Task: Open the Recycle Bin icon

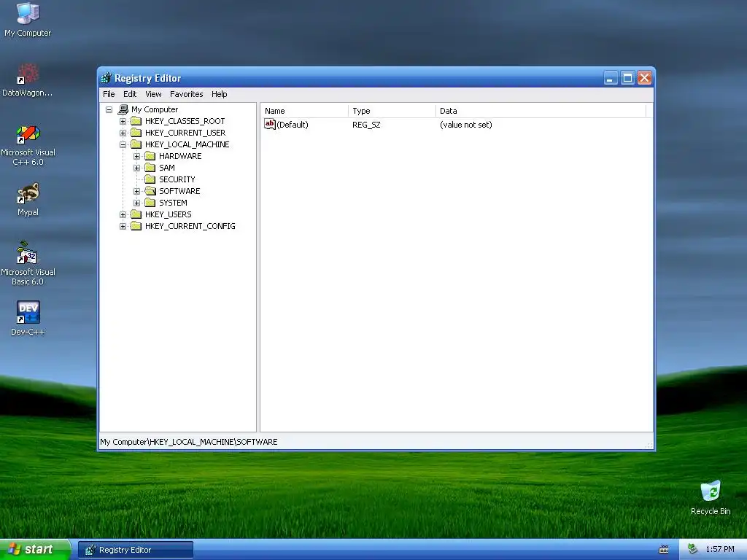Action: pos(711,497)
